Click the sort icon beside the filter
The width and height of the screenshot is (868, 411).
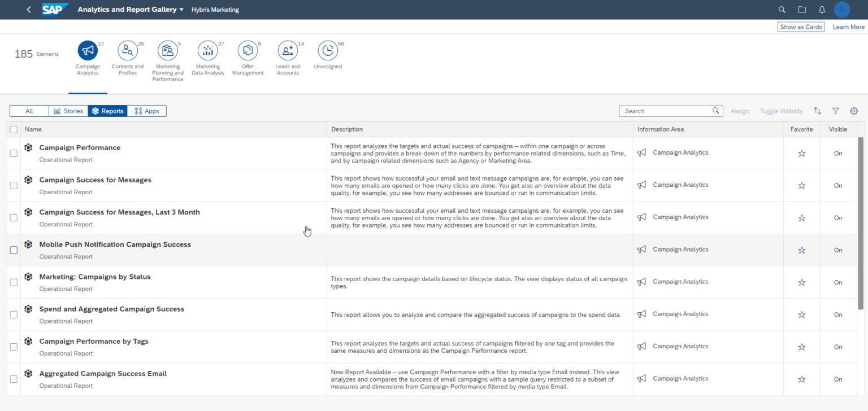817,111
